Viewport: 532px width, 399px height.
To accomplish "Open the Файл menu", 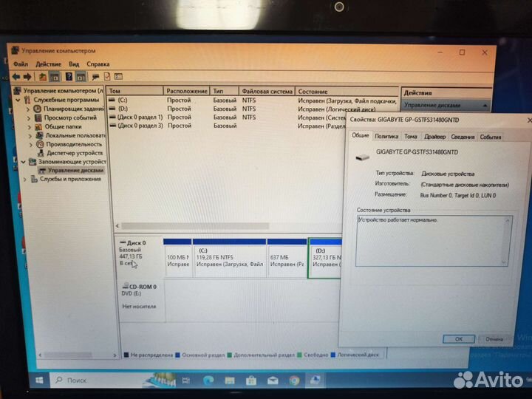I will (x=21, y=64).
